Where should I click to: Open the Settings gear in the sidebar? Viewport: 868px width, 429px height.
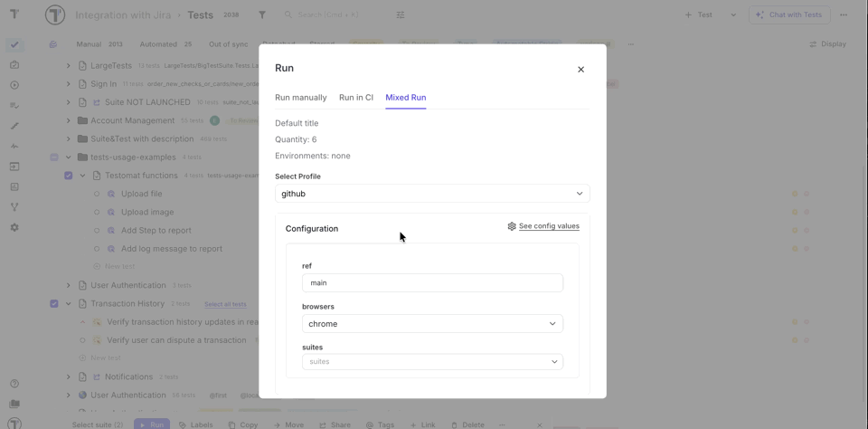[14, 227]
